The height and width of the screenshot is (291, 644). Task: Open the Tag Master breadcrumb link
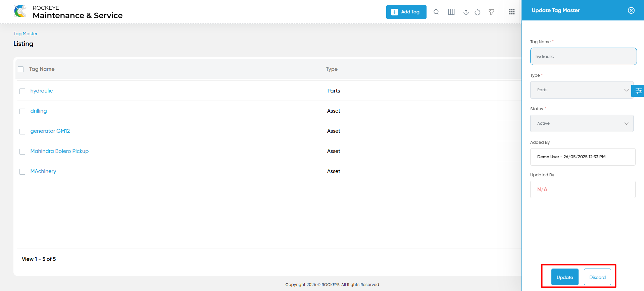coord(26,34)
